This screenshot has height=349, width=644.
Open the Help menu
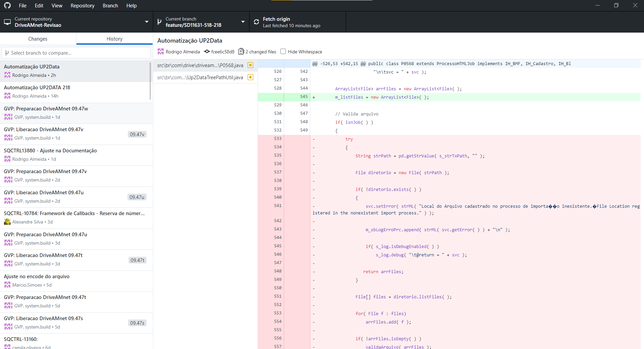pyautogui.click(x=131, y=6)
